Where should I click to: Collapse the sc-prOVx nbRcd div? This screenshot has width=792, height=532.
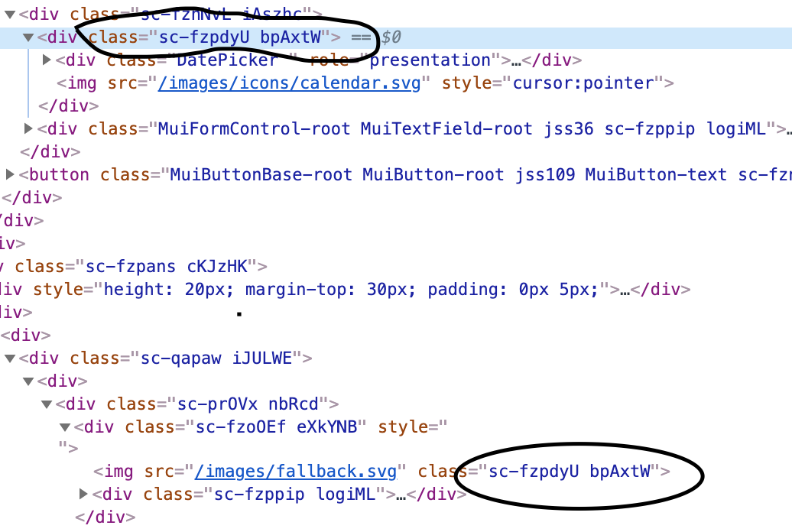46,404
